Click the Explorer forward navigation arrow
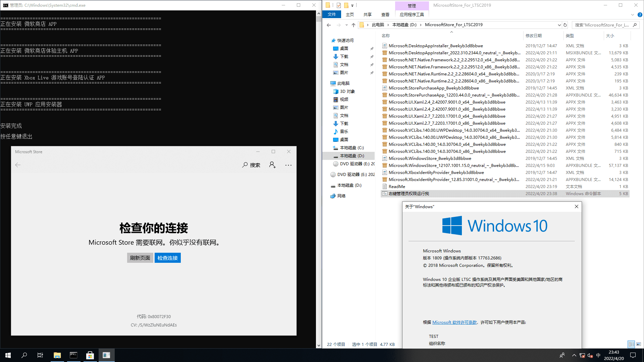 (x=338, y=25)
